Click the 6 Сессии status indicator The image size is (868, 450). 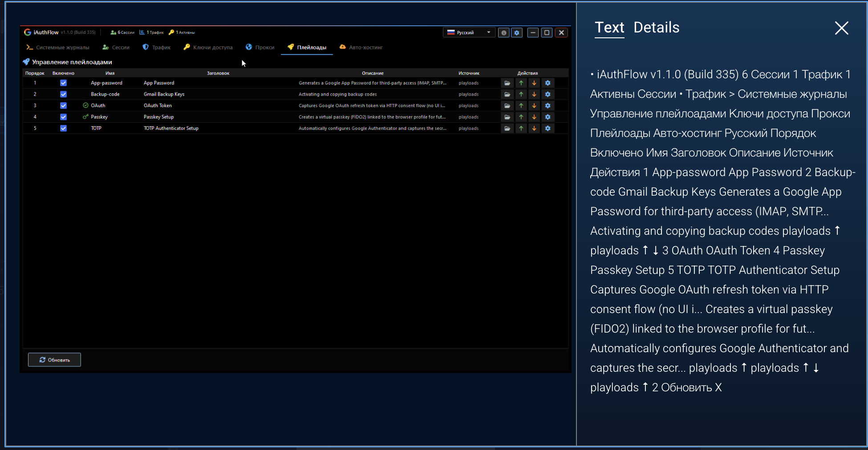[x=122, y=32]
